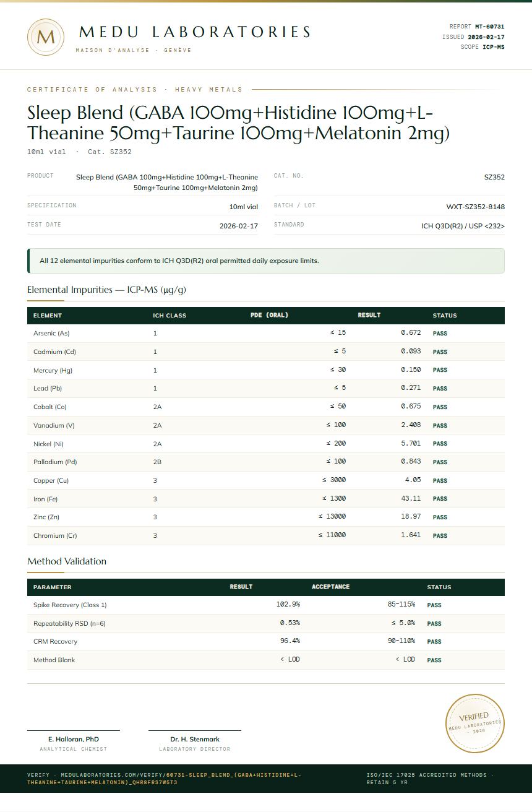This screenshot has height=812, width=532.
Task: Click E. Halloran, PhD signature name
Action: pyautogui.click(x=74, y=739)
